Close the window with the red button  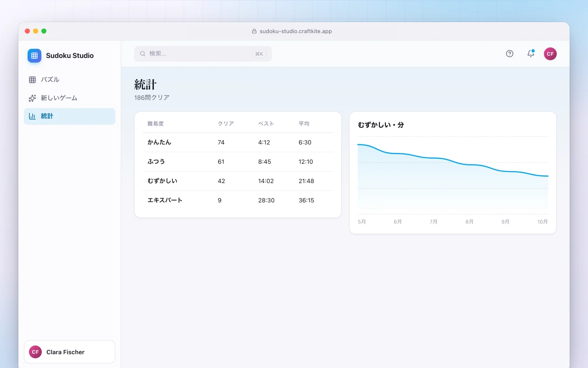(28, 31)
